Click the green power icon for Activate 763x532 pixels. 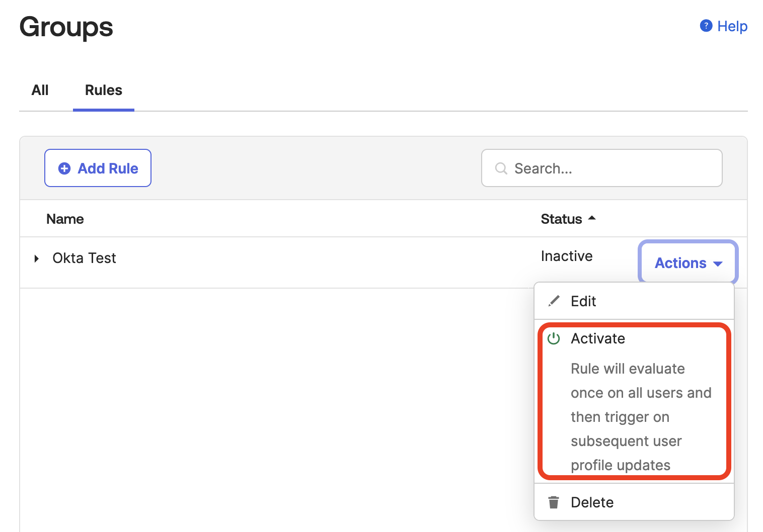coord(554,338)
